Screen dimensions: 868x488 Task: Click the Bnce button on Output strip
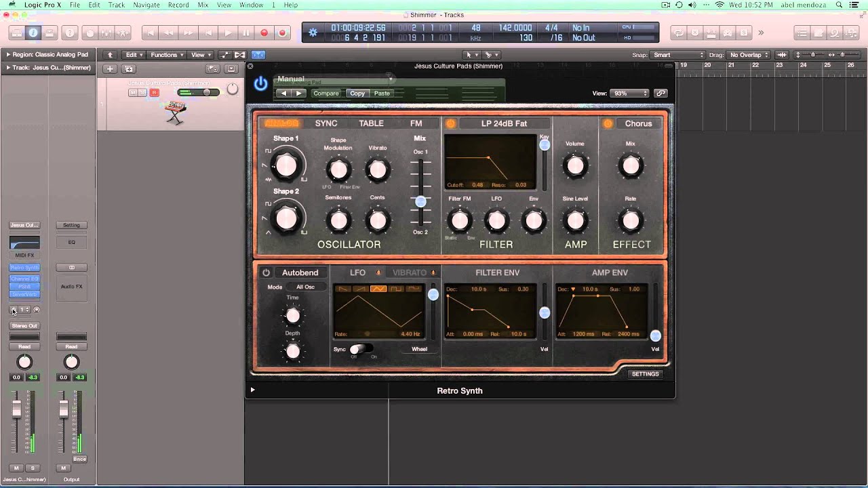[79, 459]
